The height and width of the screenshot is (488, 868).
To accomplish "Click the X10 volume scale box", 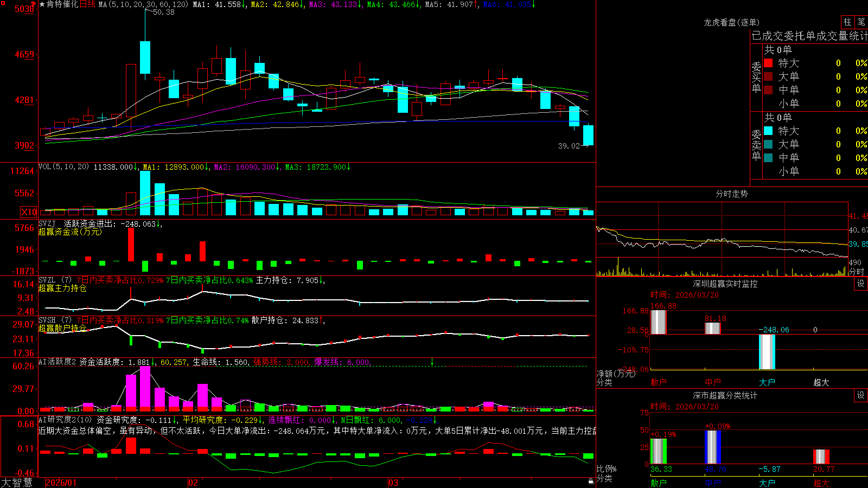I will point(29,212).
